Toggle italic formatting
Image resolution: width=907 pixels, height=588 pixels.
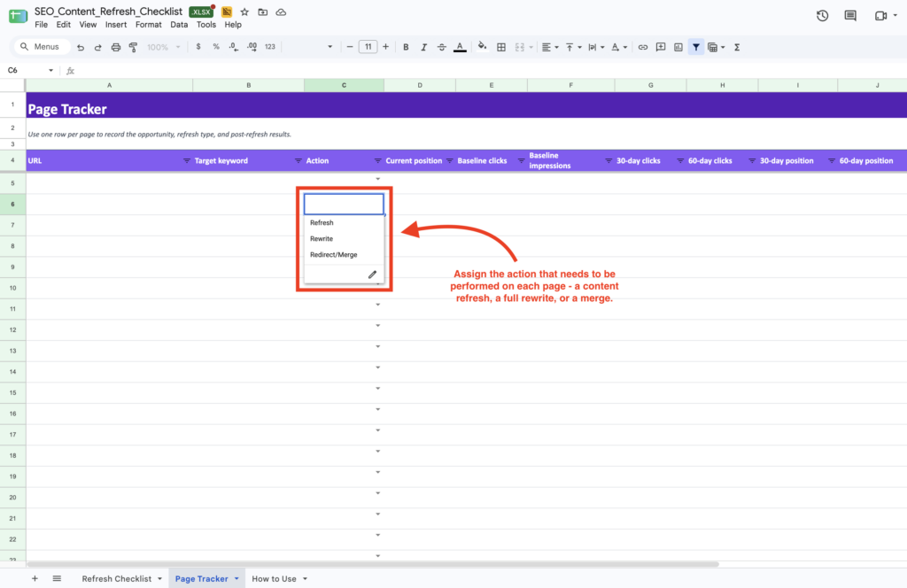click(423, 48)
